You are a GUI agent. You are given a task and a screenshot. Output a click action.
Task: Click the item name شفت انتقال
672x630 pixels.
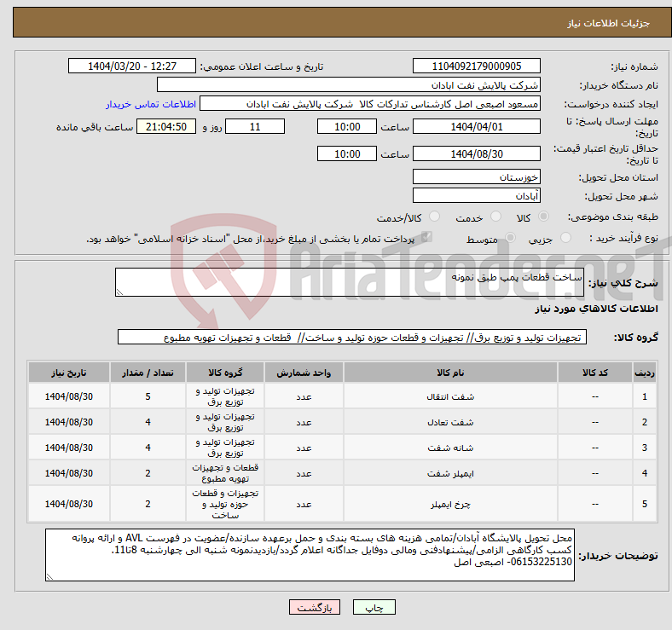[450, 396]
